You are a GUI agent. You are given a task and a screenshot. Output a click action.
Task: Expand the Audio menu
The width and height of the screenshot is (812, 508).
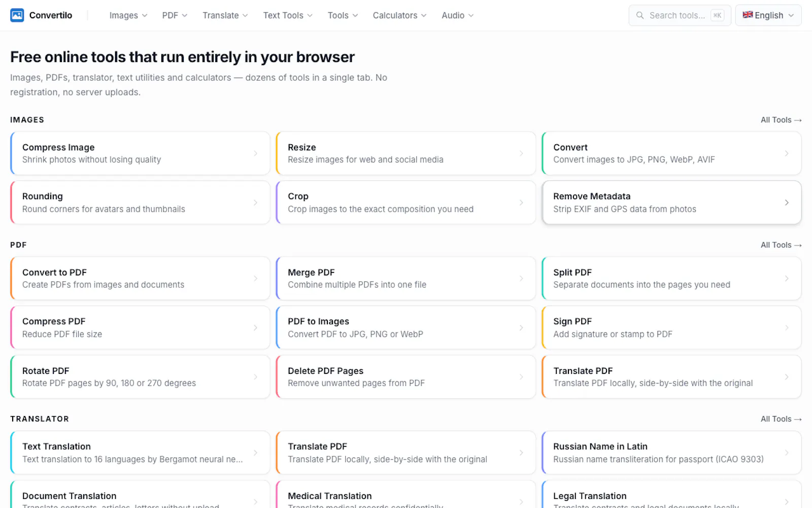point(458,15)
